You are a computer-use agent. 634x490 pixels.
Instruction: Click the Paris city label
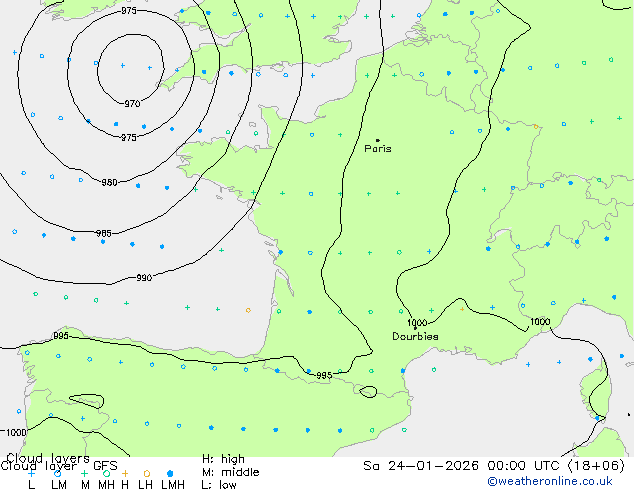(378, 149)
